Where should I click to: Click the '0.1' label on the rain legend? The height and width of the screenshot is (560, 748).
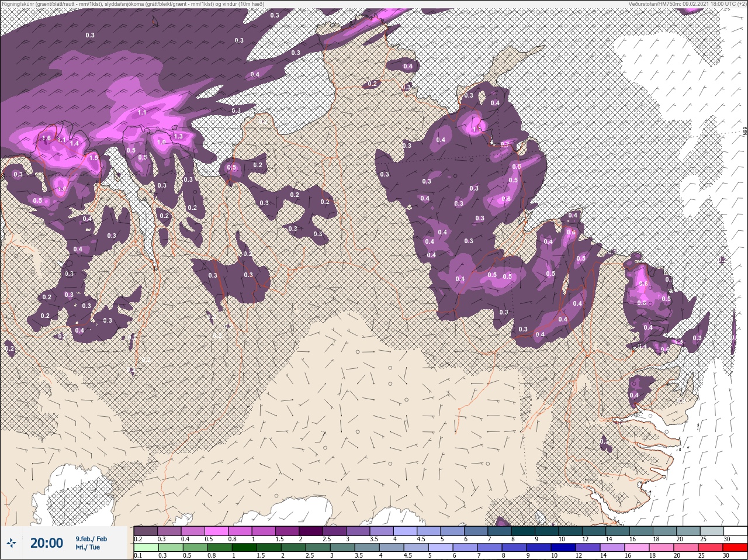tap(138, 556)
